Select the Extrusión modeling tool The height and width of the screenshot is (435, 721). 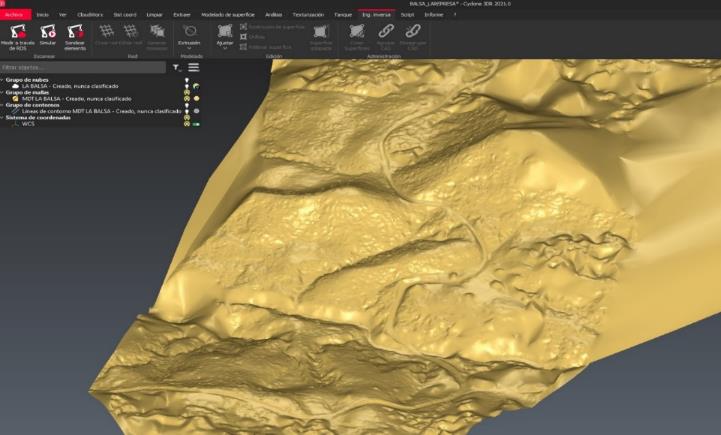188,33
